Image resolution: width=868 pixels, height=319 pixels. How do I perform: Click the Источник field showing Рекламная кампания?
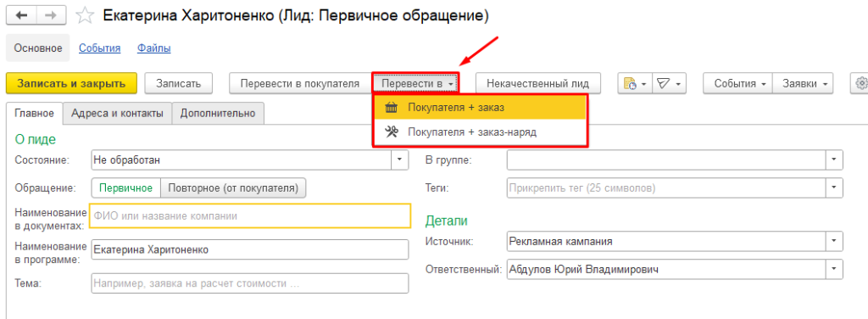[666, 242]
